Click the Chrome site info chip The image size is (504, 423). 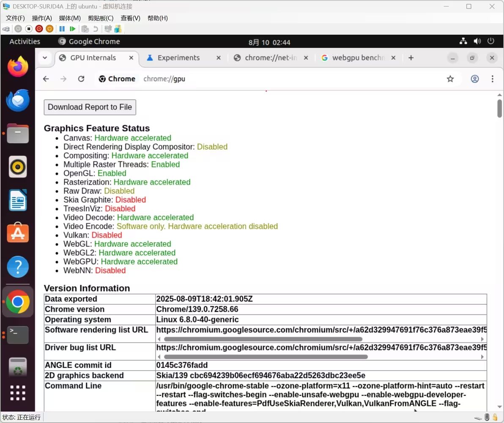[x=117, y=79]
